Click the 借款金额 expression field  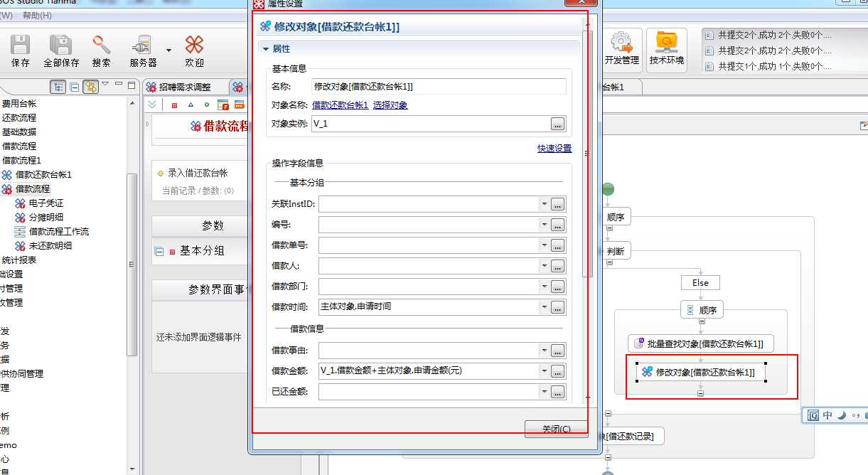429,371
